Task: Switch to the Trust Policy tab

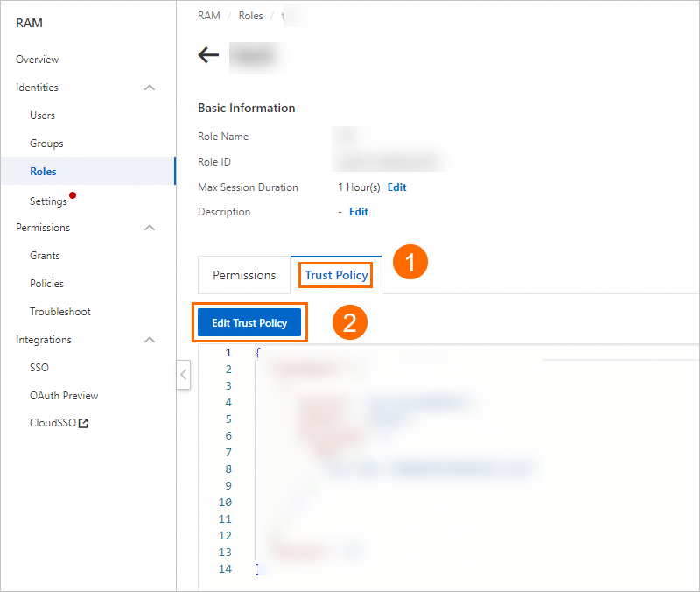Action: (x=336, y=275)
